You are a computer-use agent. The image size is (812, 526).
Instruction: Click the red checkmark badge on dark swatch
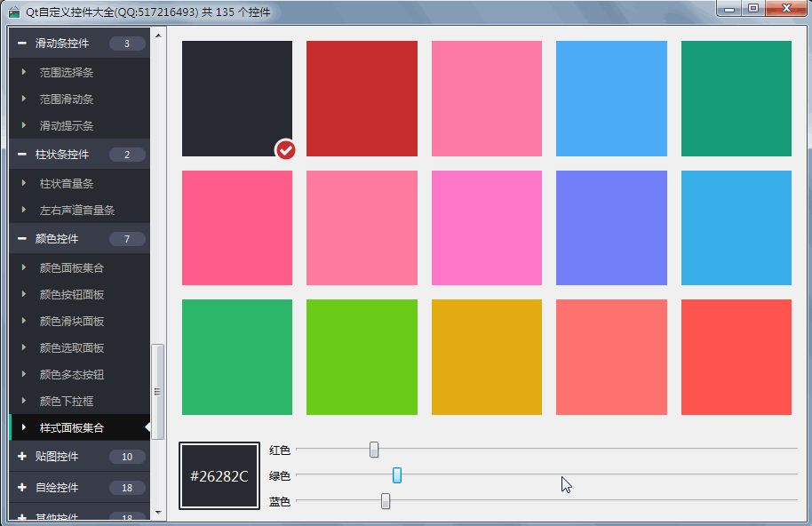point(285,149)
